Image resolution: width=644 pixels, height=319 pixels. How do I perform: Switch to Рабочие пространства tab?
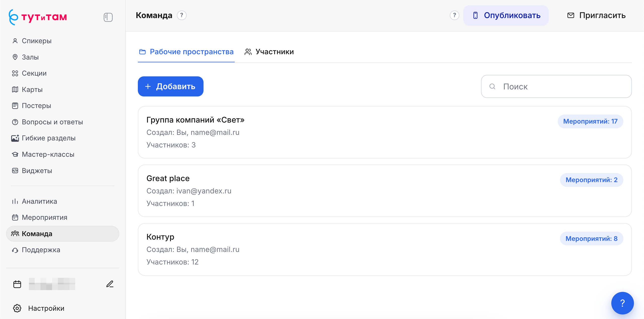[x=186, y=52]
